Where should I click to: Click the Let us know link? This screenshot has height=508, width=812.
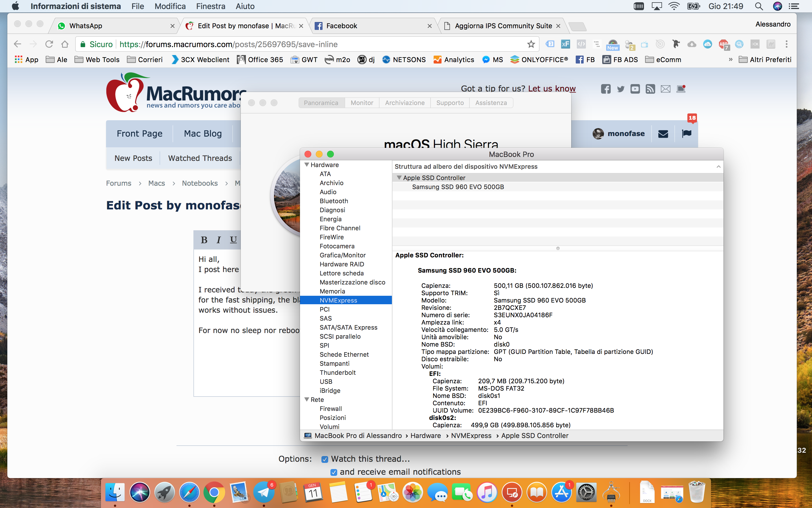point(551,89)
